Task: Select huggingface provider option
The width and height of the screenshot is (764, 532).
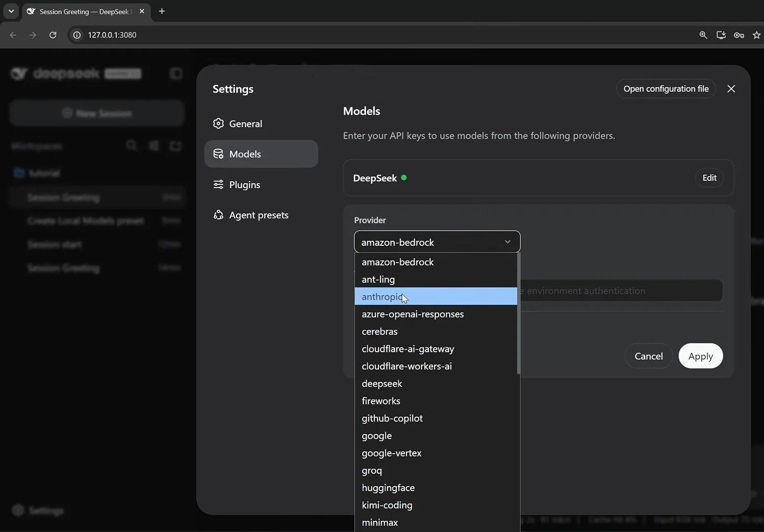Action: [x=436, y=488]
